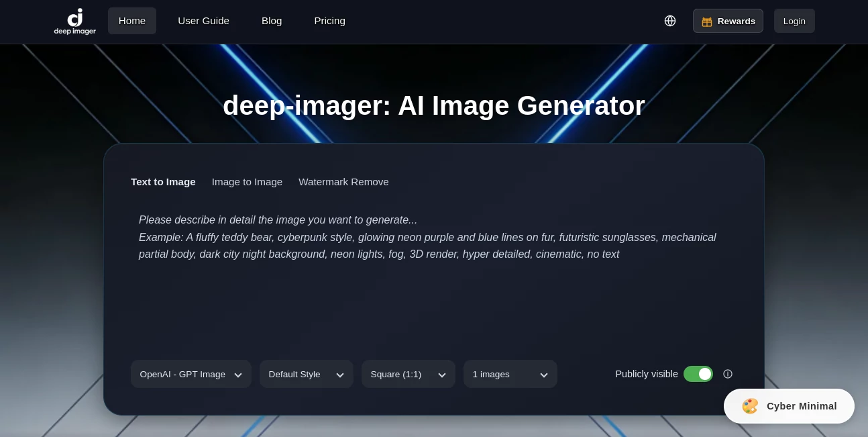Screen dimensions: 868x437
Task: Open the Cyber Minimal theme switcher
Action: tap(789, 406)
